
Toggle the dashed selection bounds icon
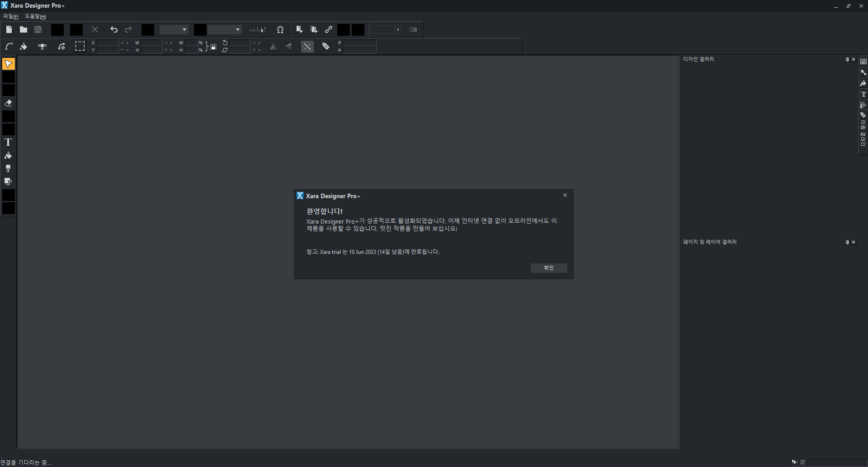(x=80, y=46)
